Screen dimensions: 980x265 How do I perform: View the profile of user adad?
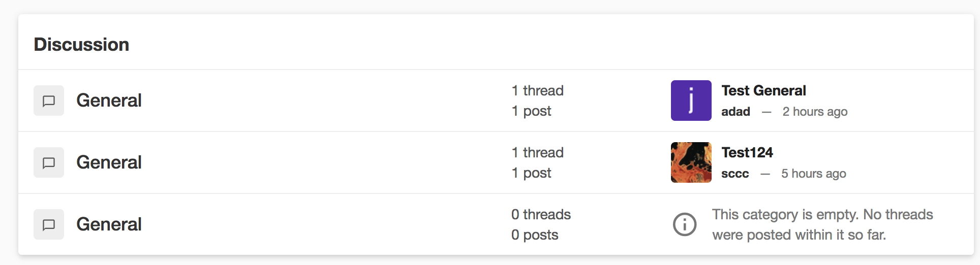(736, 112)
